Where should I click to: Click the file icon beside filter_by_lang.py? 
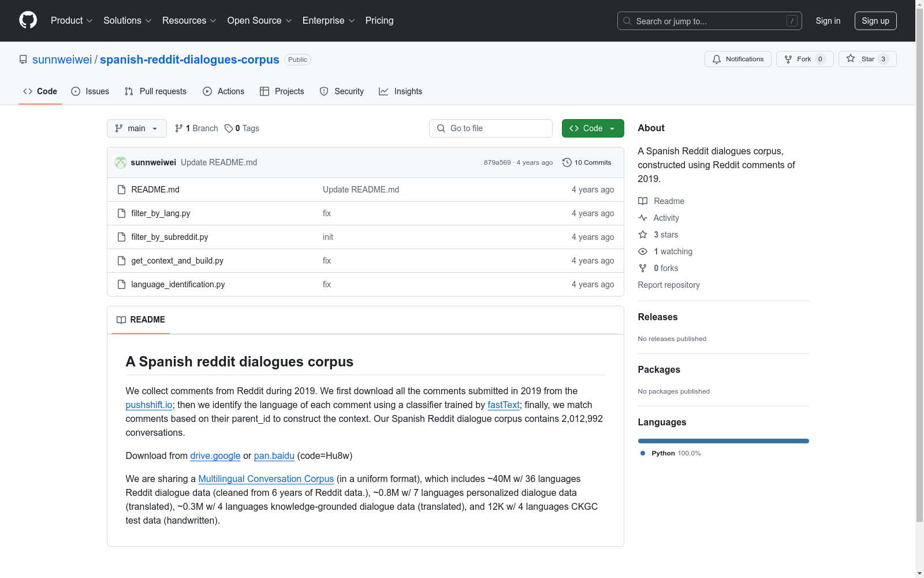coord(121,213)
